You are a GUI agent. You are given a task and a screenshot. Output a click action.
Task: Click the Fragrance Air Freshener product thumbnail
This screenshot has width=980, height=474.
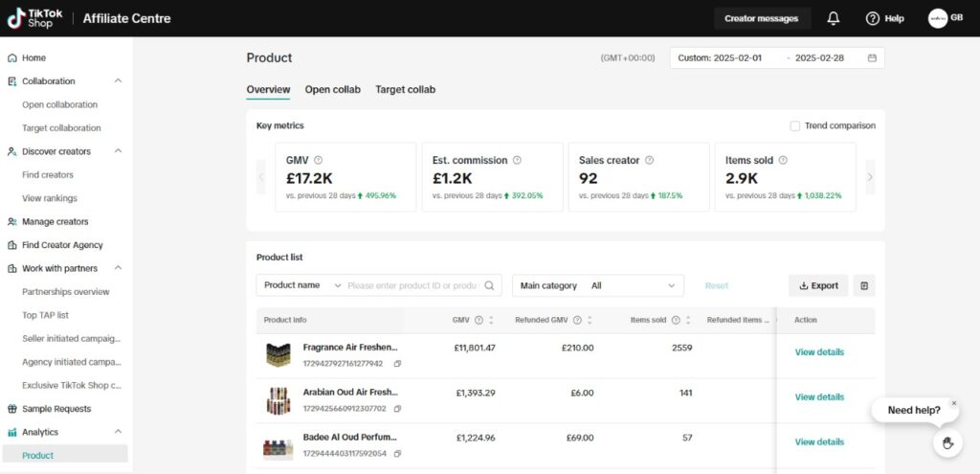point(278,355)
